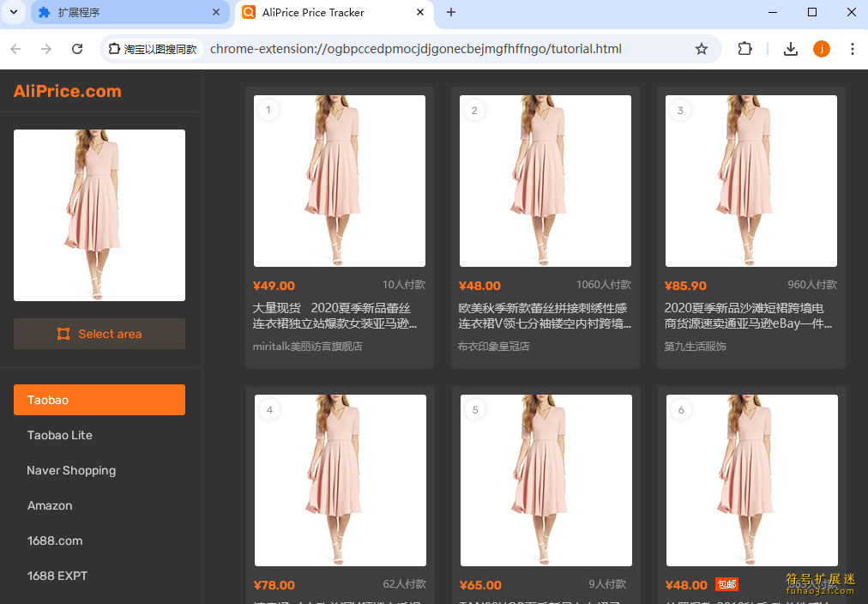Open result 4 dress thumbnail

click(x=341, y=480)
